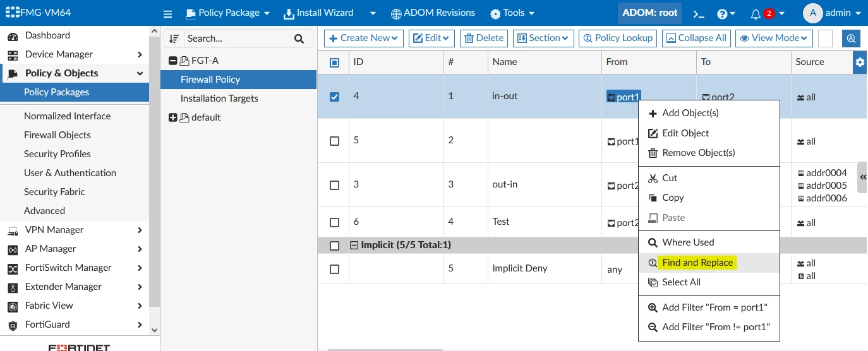Open the View Mode dropdown

click(x=773, y=39)
